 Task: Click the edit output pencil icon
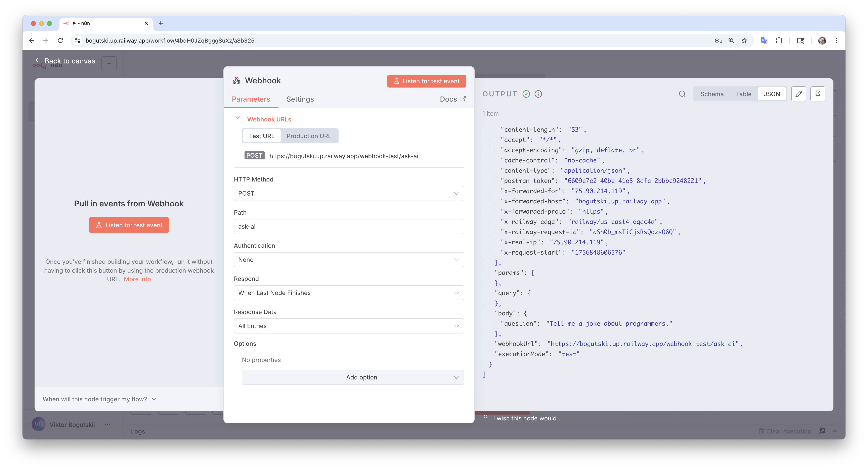798,94
